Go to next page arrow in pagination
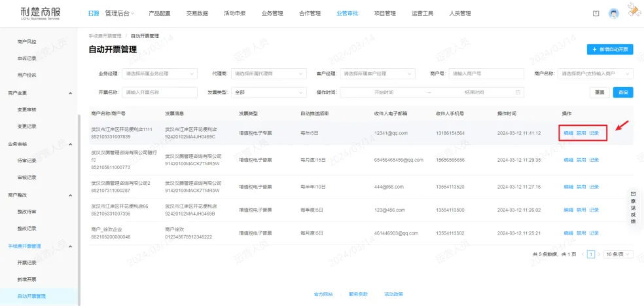The image size is (644, 306). tap(599, 255)
